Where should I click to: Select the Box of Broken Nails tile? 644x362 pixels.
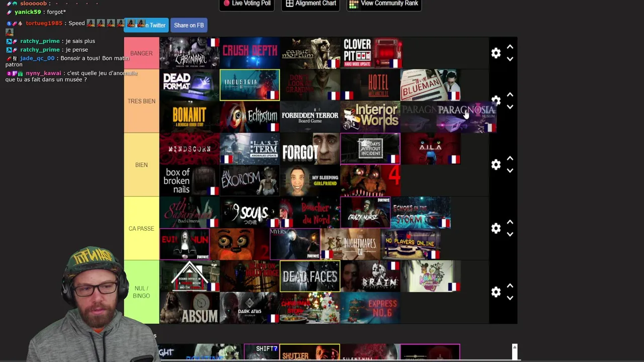189,180
